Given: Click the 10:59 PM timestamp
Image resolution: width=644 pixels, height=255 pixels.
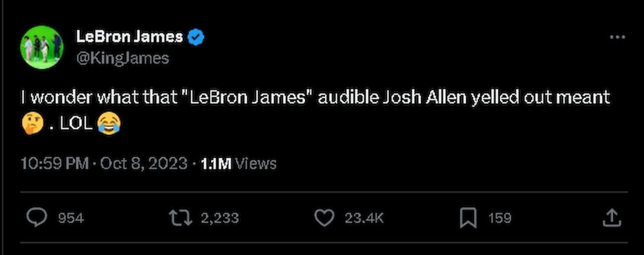Looking at the screenshot, I should [x=54, y=163].
